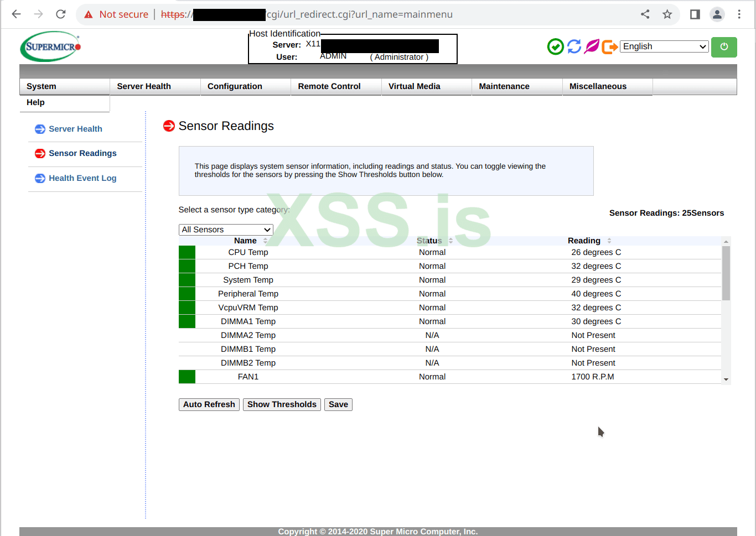Screen dimensions: 756x536
Task: Click the blue refresh icon in the header
Action: click(574, 46)
